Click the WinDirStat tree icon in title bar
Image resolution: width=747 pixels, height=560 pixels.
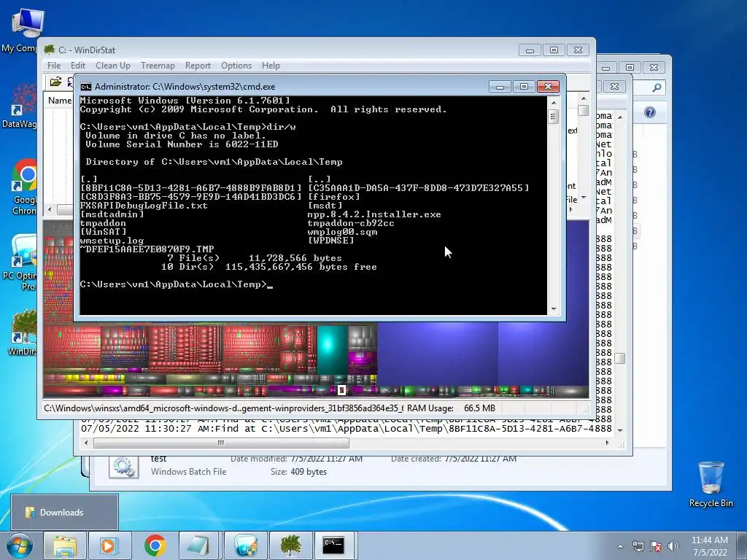50,50
